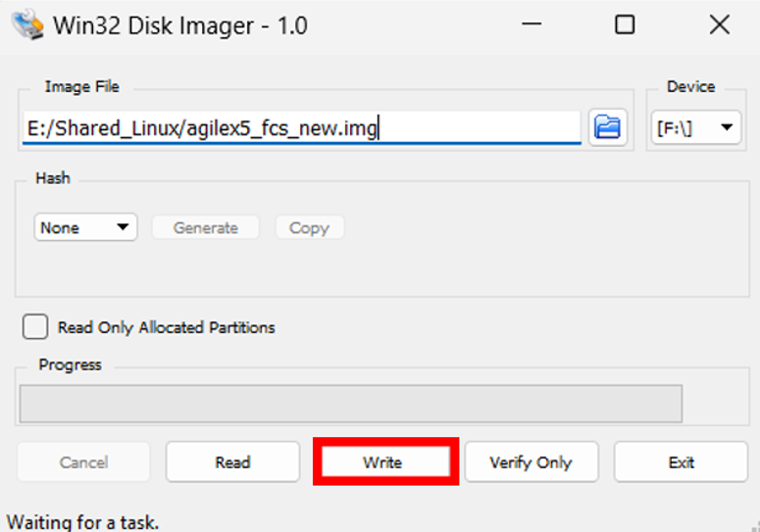Screen dimensions: 760x532
Task: Browse for an image file with folder icon
Action: tap(608, 127)
